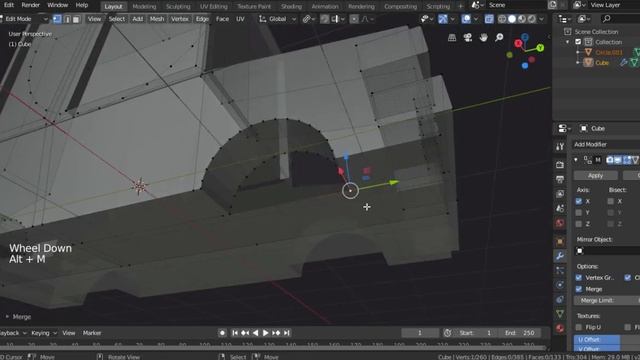Enable Bisect X checkbox
Image resolution: width=640 pixels, height=360 pixels.
pos(611,201)
